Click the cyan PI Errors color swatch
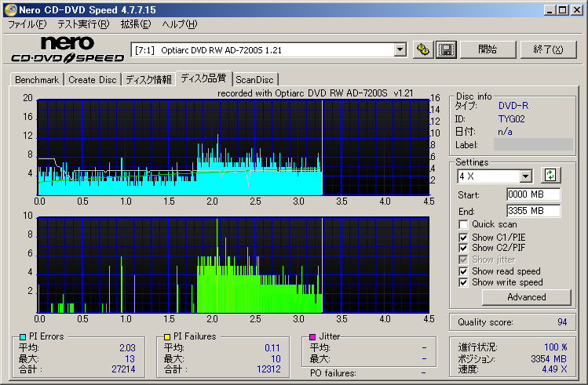The width and height of the screenshot is (588, 385). coord(23,337)
